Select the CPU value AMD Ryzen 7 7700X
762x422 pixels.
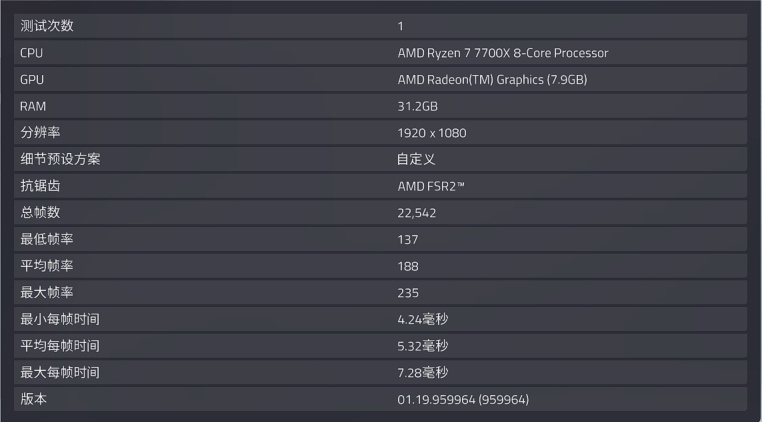click(502, 53)
